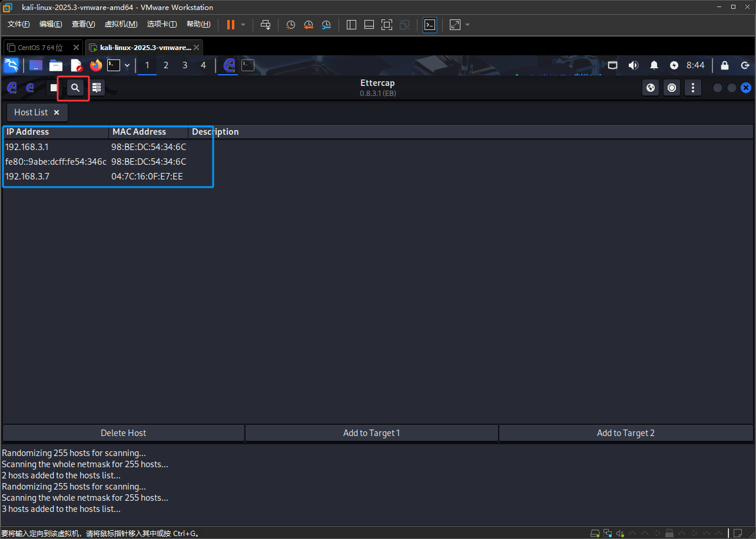Viewport: 756px width, 539px height.
Task: Open VMware 编辑(E) menu
Action: (51, 24)
